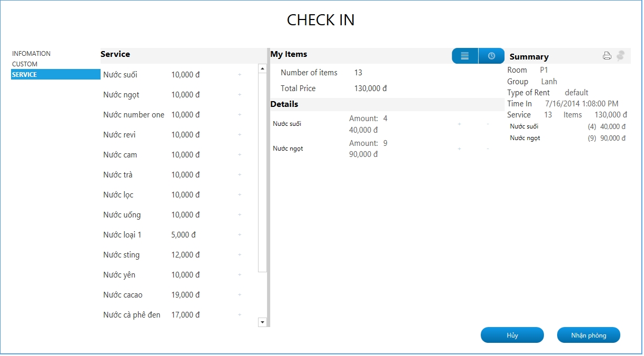Confirm check-in with Nhận phòng button

point(589,335)
